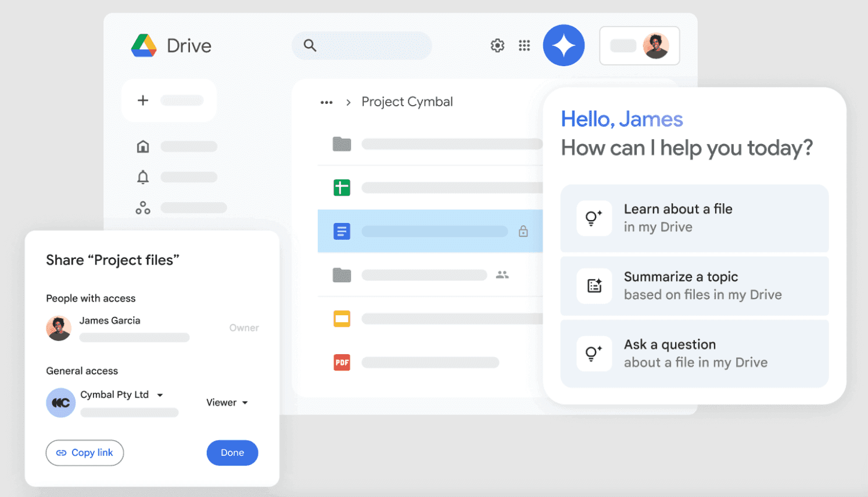Viewport: 868px width, 497px height.
Task: Click the Copy link button
Action: [x=84, y=453]
